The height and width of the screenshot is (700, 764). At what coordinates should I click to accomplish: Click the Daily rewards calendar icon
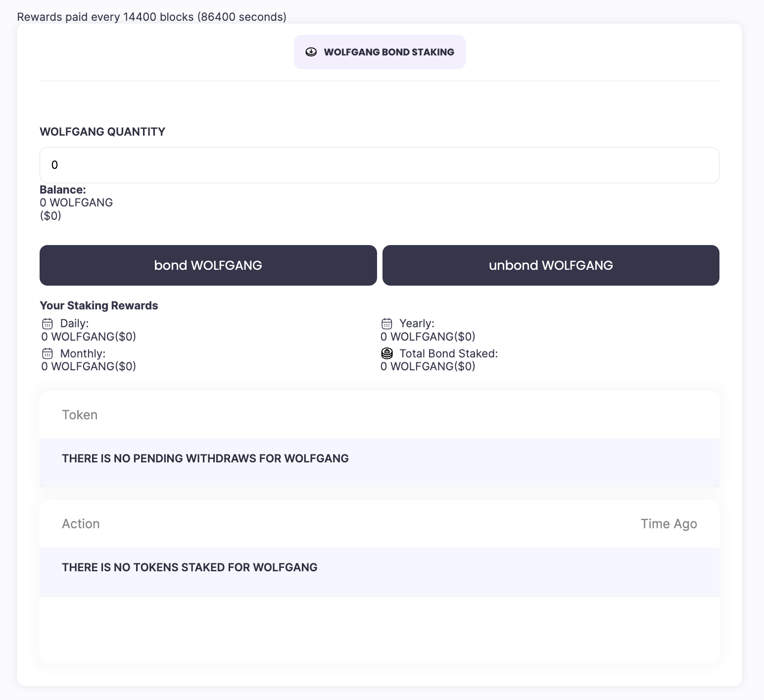(x=48, y=324)
